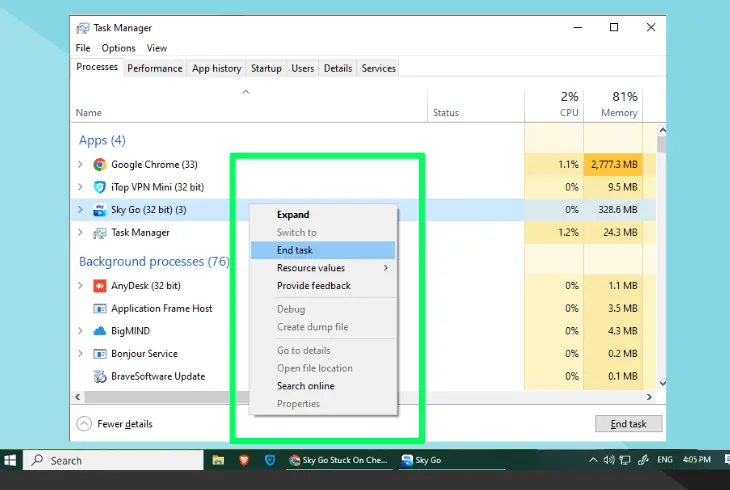The image size is (730, 490).
Task: Switch to the Services tab
Action: click(x=379, y=68)
